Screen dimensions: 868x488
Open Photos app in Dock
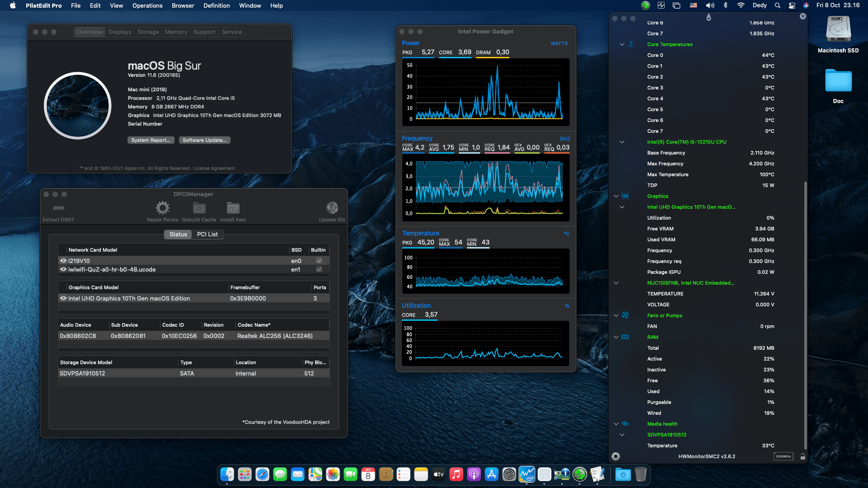coord(333,474)
